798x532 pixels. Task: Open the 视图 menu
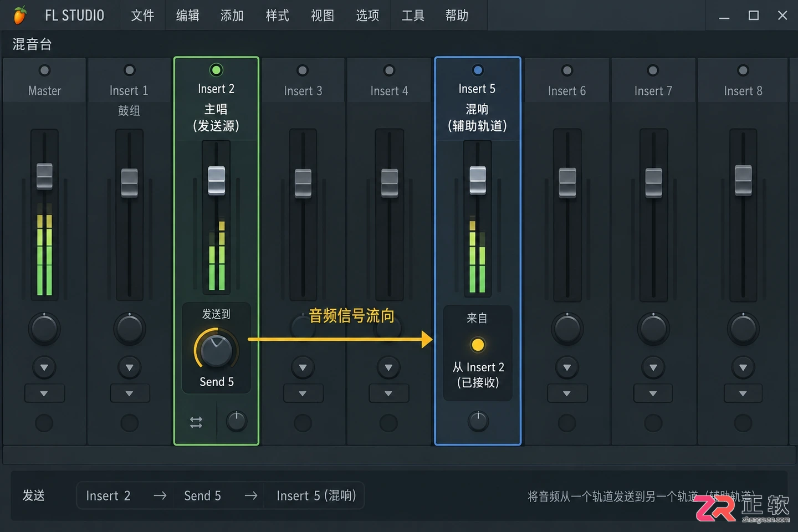pyautogui.click(x=322, y=16)
